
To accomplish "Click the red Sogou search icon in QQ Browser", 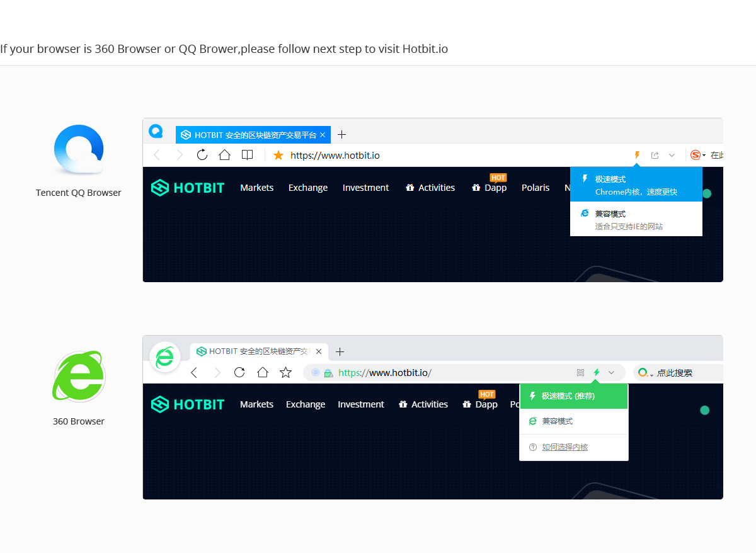I will point(696,155).
